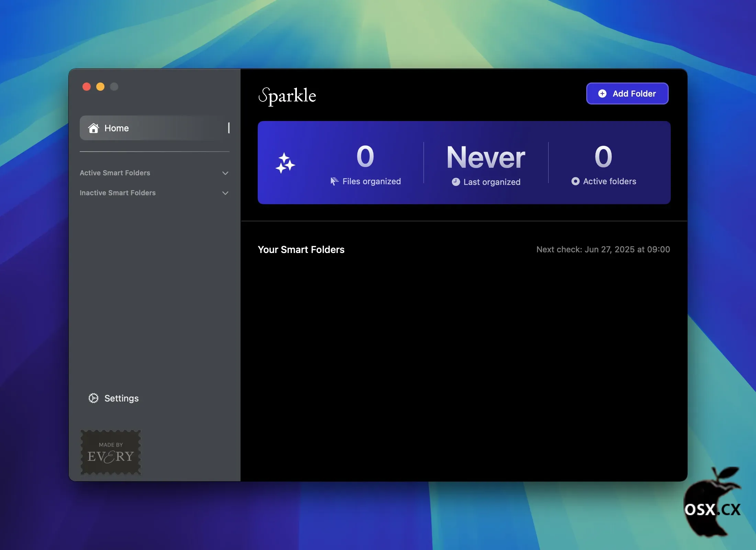
Task: Expand the Inactive Smart Folders chevron
Action: coord(225,193)
